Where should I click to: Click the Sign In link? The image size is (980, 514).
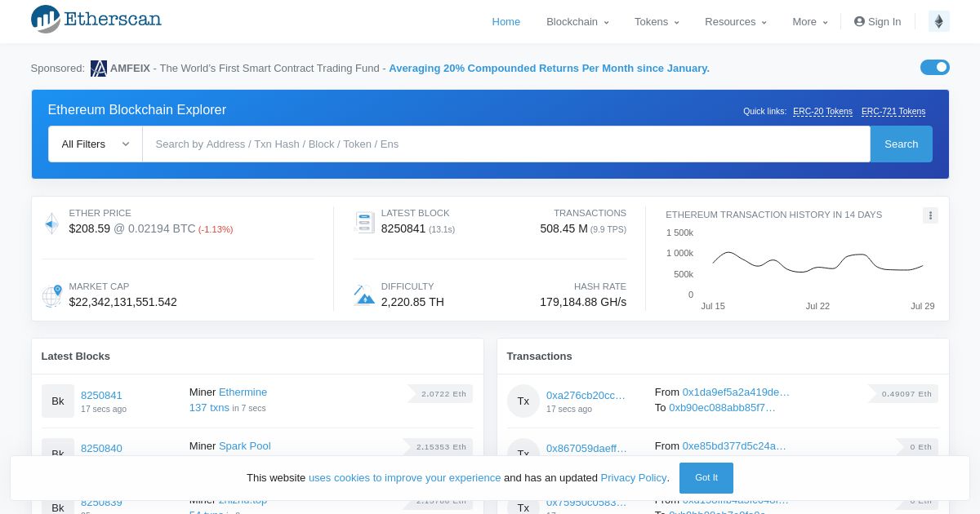point(878,21)
